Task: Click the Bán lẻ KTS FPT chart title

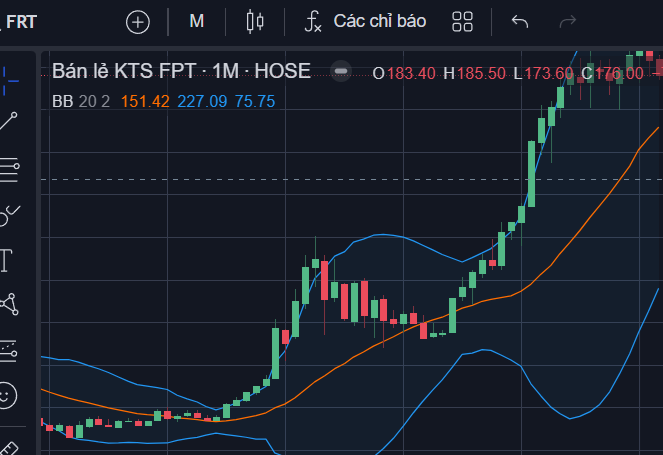Action: (x=181, y=71)
